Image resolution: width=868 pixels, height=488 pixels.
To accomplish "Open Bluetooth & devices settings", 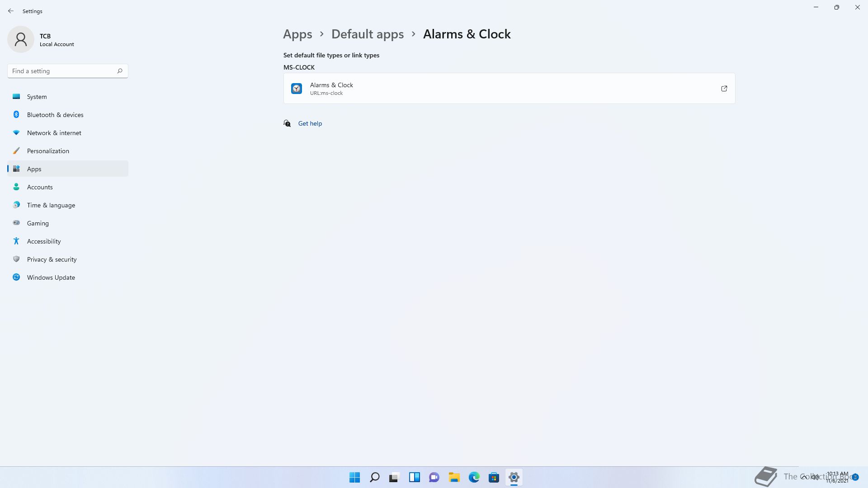I will (x=68, y=115).
